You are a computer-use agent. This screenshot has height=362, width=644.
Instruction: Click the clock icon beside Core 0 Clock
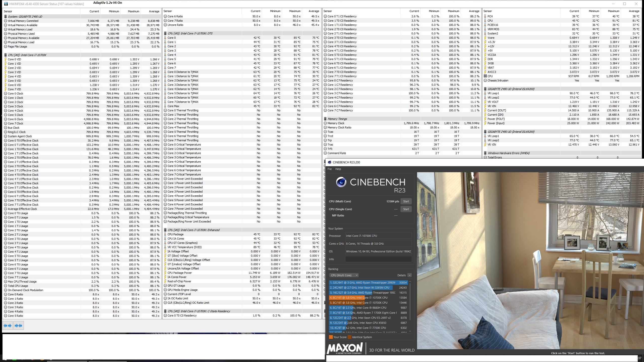pyautogui.click(x=6, y=94)
